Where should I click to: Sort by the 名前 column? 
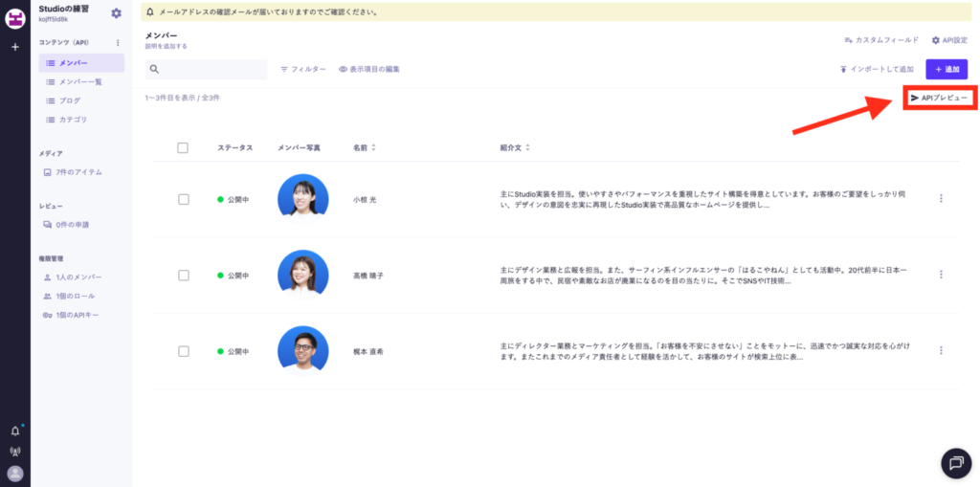tap(364, 148)
